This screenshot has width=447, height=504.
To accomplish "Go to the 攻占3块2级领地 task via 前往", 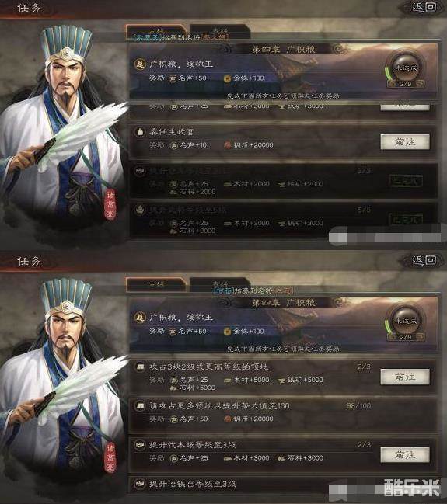I will (x=405, y=377).
